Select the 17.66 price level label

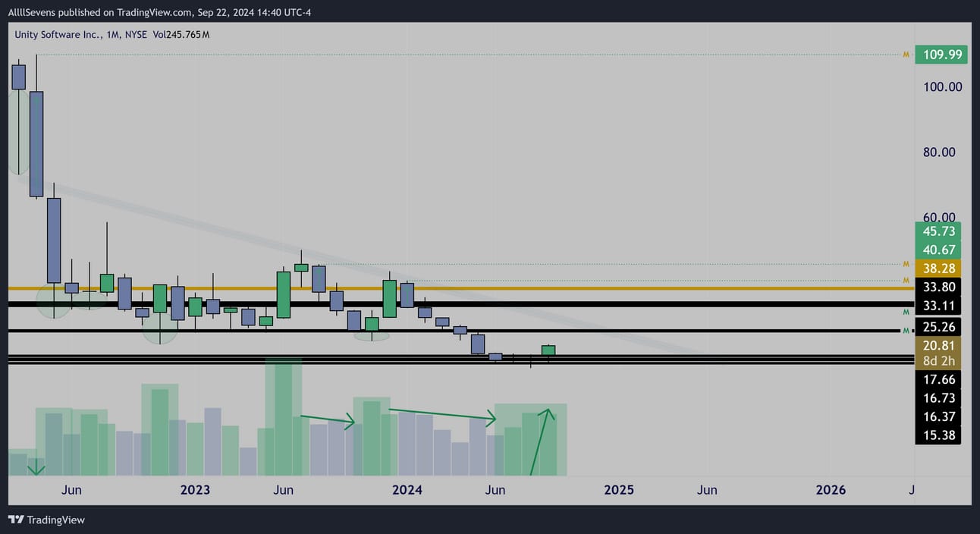click(x=938, y=379)
